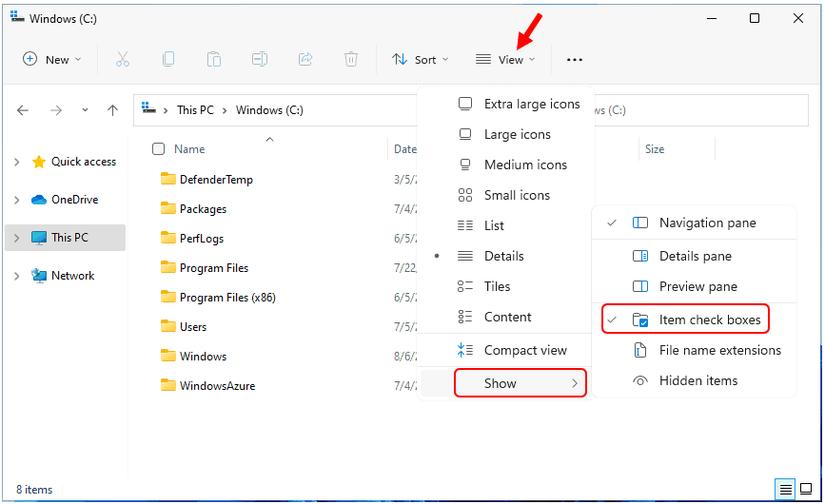This screenshot has height=504, width=825.
Task: Sort by the Size column header
Action: pos(655,149)
